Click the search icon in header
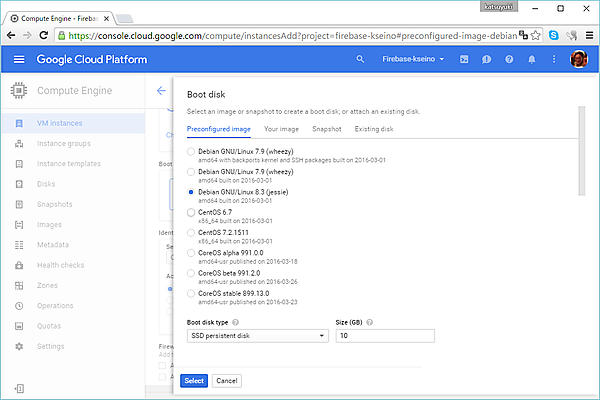The width and height of the screenshot is (600, 400). 361,60
